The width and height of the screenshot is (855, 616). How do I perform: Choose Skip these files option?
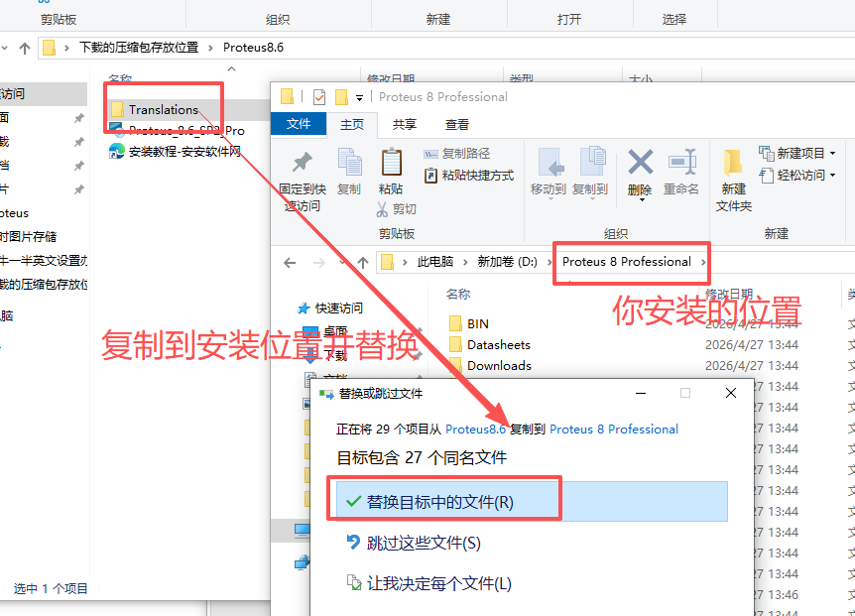pos(423,543)
